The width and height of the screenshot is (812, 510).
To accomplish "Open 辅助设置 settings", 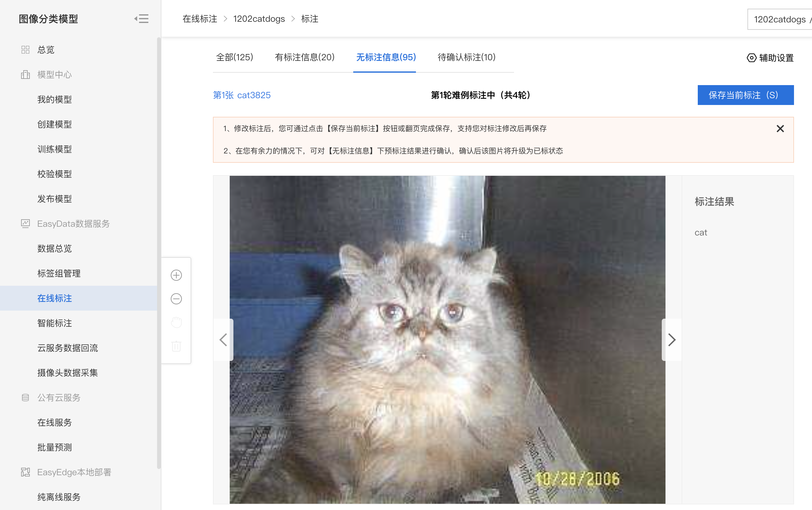I will click(770, 58).
